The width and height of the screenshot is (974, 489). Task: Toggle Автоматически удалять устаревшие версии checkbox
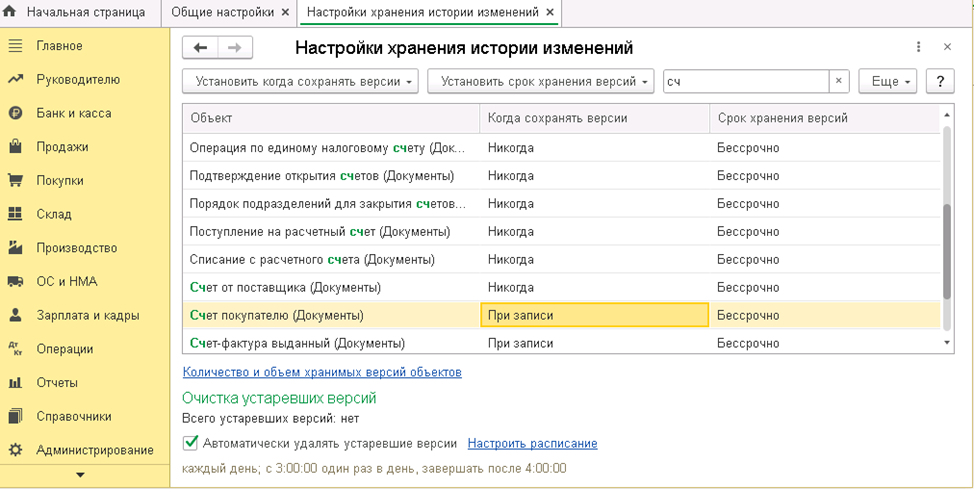click(190, 443)
